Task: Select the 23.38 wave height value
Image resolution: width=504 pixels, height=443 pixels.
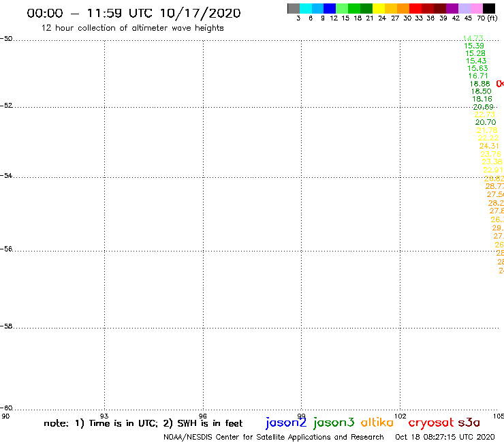Action: tap(492, 162)
